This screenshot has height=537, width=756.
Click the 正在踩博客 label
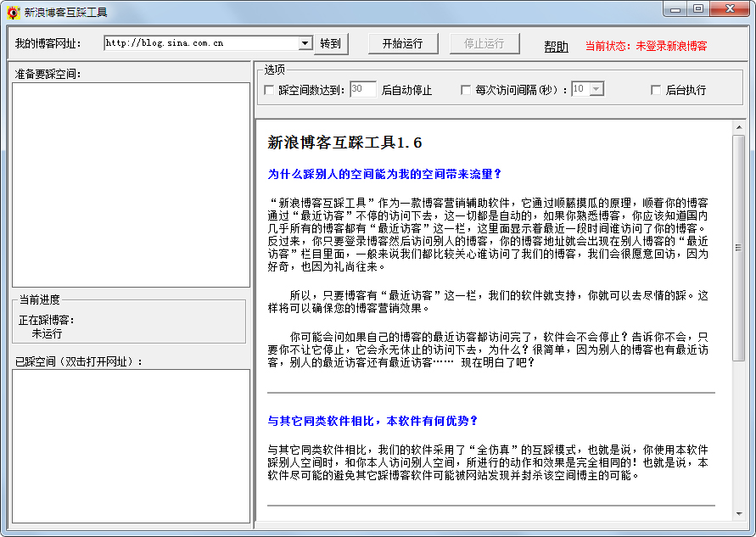(x=47, y=320)
